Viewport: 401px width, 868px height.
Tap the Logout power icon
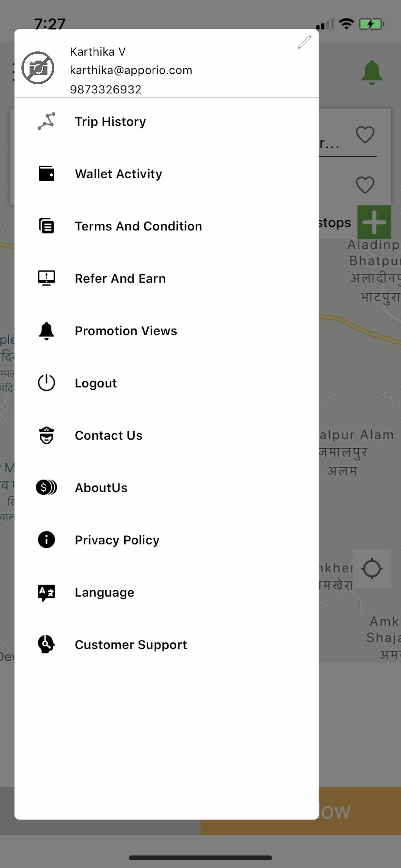(x=46, y=383)
